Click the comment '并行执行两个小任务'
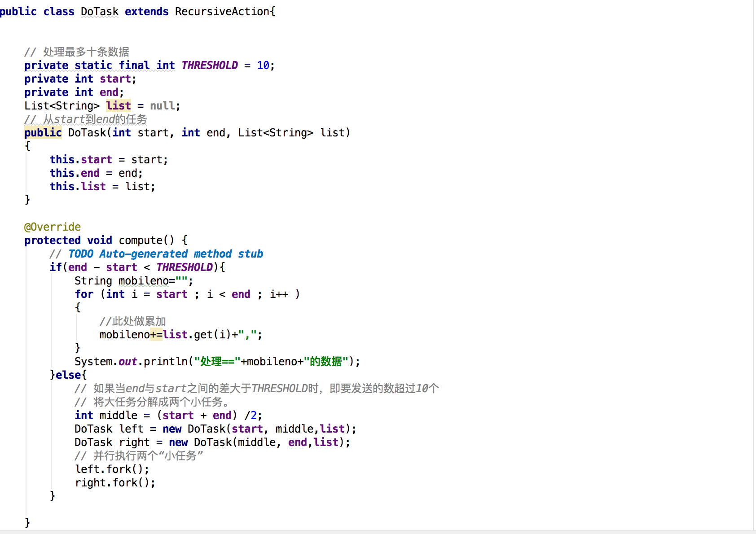Screen dimensions: 756x534 tap(139, 456)
